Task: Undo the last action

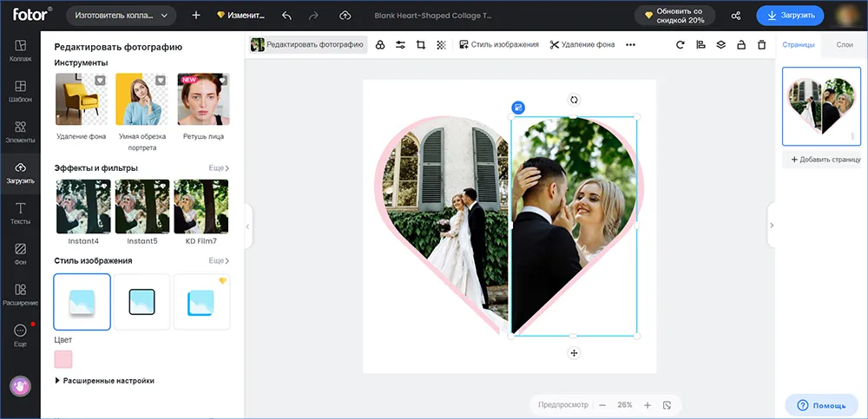Action: [286, 16]
